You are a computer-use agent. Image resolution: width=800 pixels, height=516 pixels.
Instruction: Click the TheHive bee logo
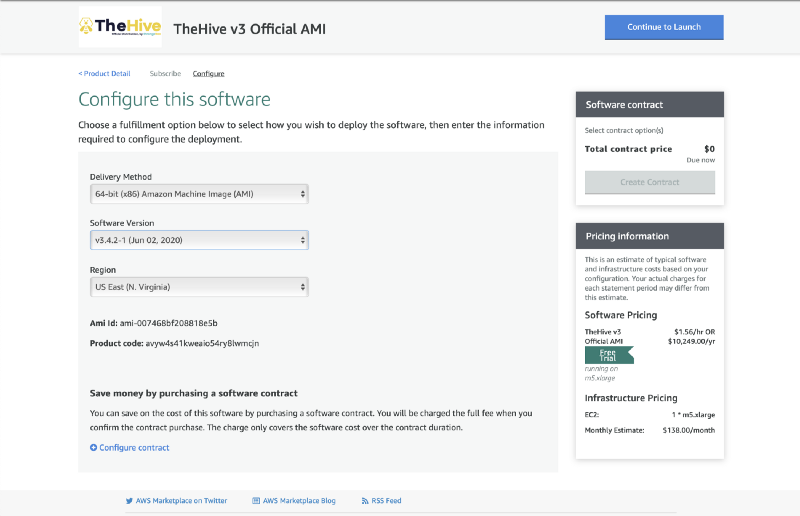click(x=119, y=27)
